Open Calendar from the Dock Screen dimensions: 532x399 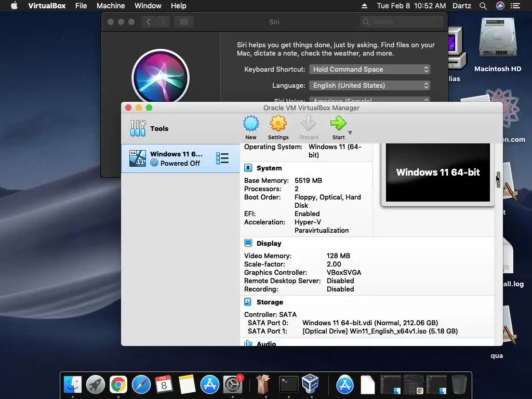pyautogui.click(x=164, y=384)
